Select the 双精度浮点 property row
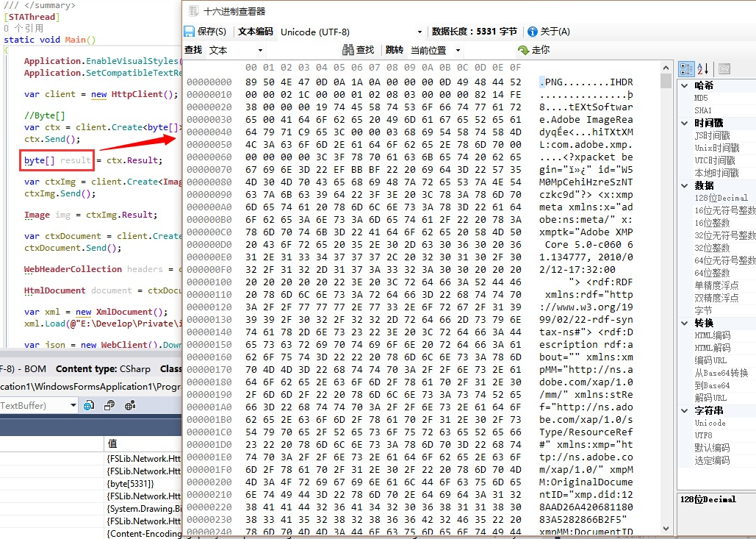This screenshot has height=539, width=756. [x=723, y=299]
